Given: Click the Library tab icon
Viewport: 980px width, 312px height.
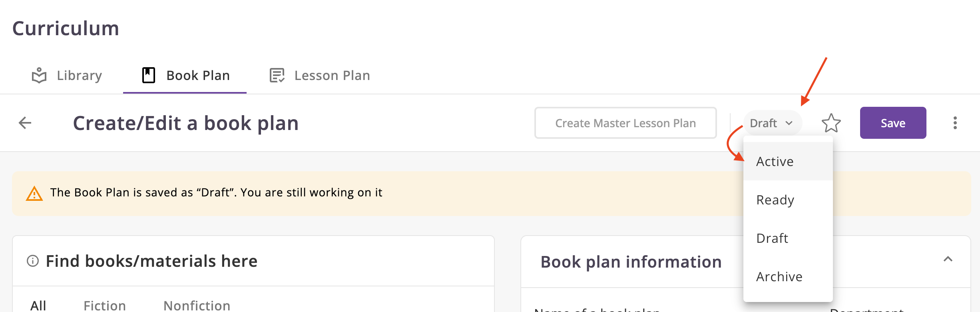Looking at the screenshot, I should point(39,75).
